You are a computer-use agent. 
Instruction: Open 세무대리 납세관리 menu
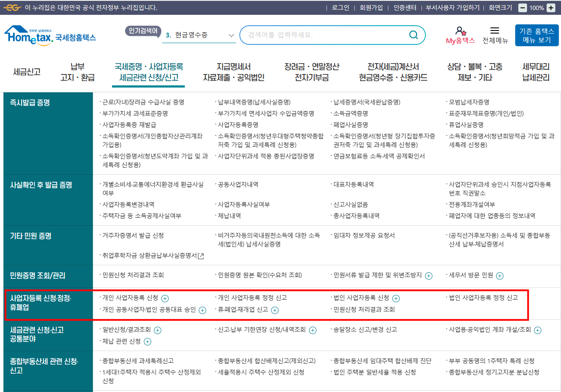pyautogui.click(x=536, y=72)
